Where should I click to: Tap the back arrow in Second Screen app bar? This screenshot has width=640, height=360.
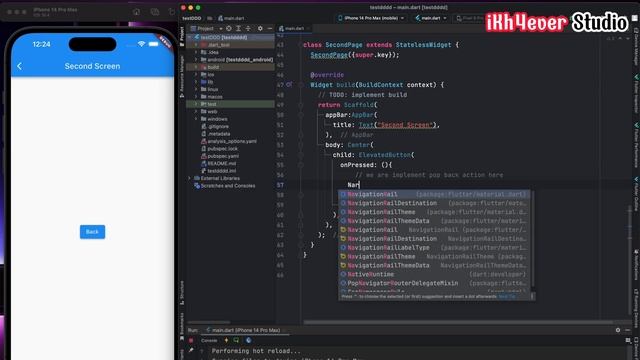20,66
